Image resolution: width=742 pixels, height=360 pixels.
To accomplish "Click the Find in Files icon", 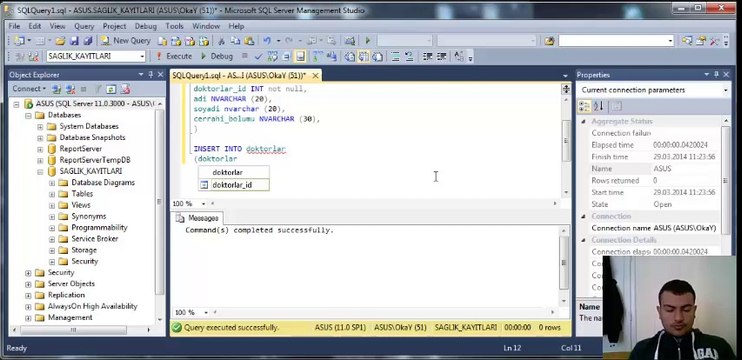I will pyautogui.click(x=549, y=41).
